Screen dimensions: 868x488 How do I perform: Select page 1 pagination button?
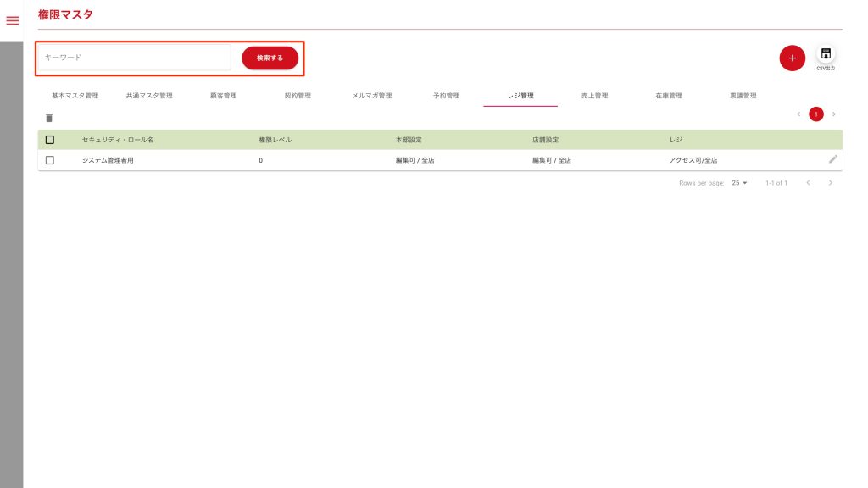point(815,114)
